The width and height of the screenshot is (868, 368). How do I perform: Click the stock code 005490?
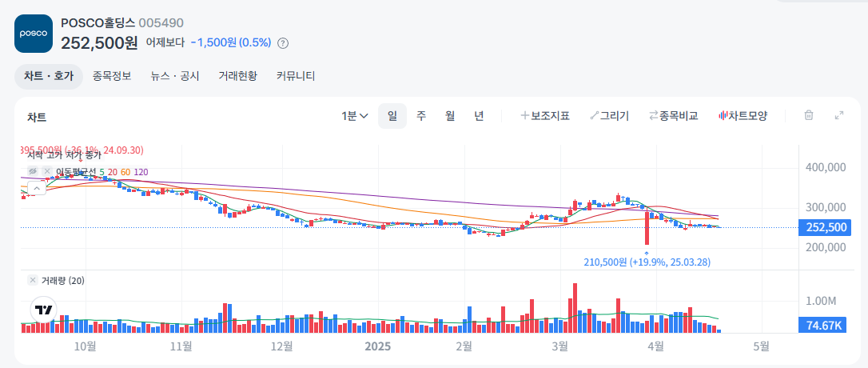point(161,22)
